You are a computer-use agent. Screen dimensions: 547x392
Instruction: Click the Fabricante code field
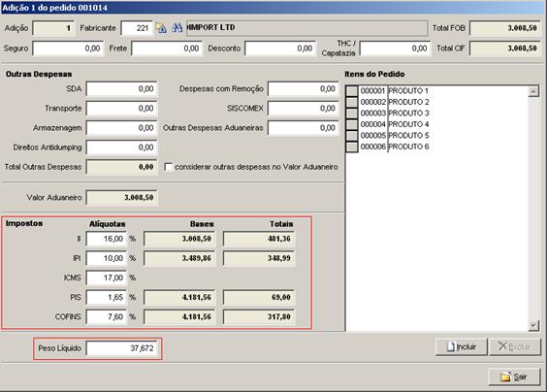tap(137, 28)
